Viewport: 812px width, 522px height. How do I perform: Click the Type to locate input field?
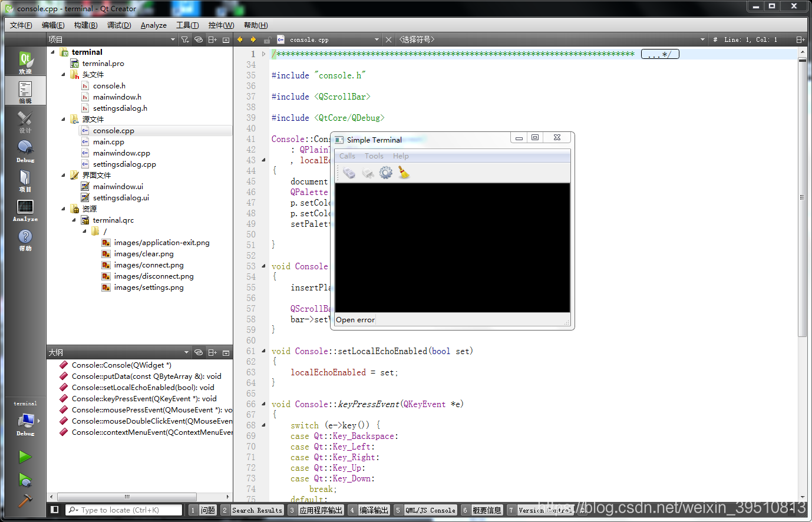pos(124,510)
